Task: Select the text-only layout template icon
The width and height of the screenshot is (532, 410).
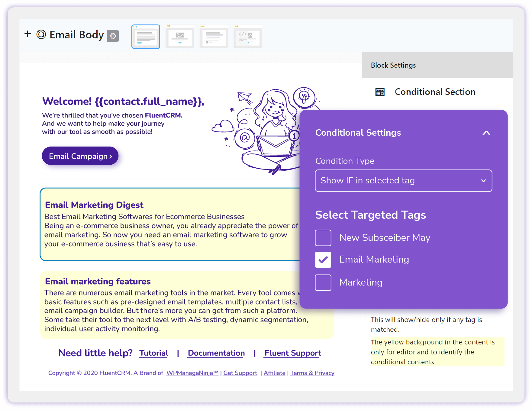Action: click(x=146, y=37)
